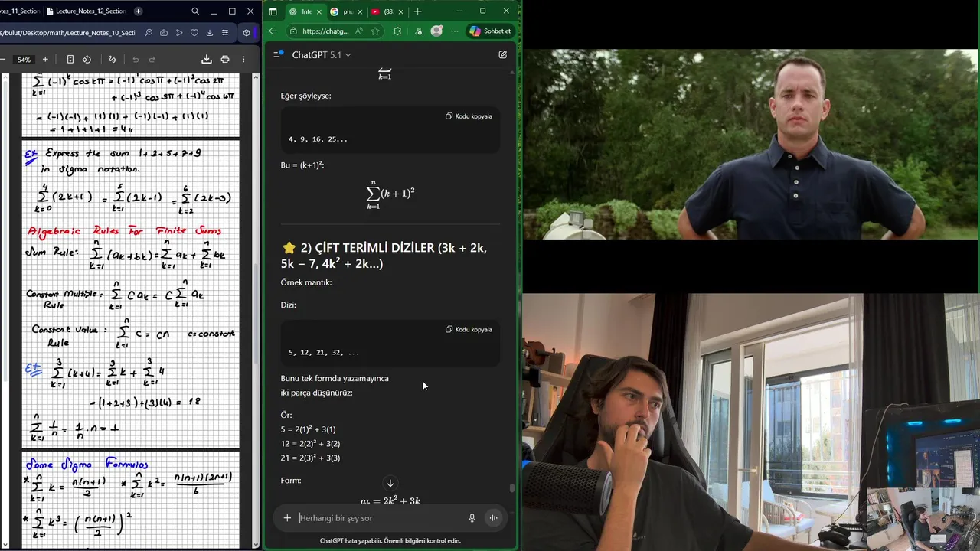Toggle the ChatGPT sidebar

click(279, 54)
